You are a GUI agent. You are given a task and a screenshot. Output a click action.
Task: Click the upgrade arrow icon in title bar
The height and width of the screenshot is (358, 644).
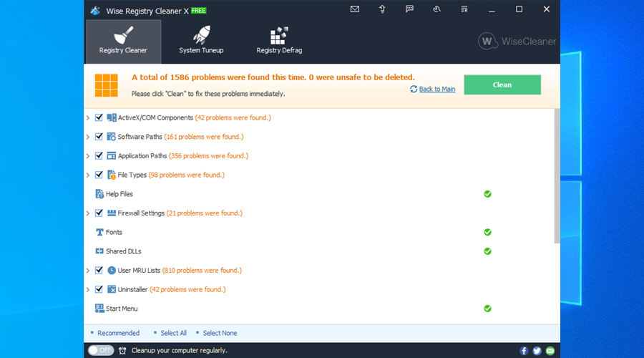pyautogui.click(x=382, y=9)
